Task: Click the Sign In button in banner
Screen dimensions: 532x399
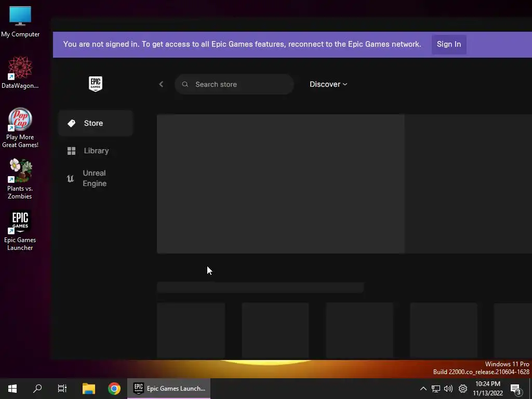Action: coord(448,44)
